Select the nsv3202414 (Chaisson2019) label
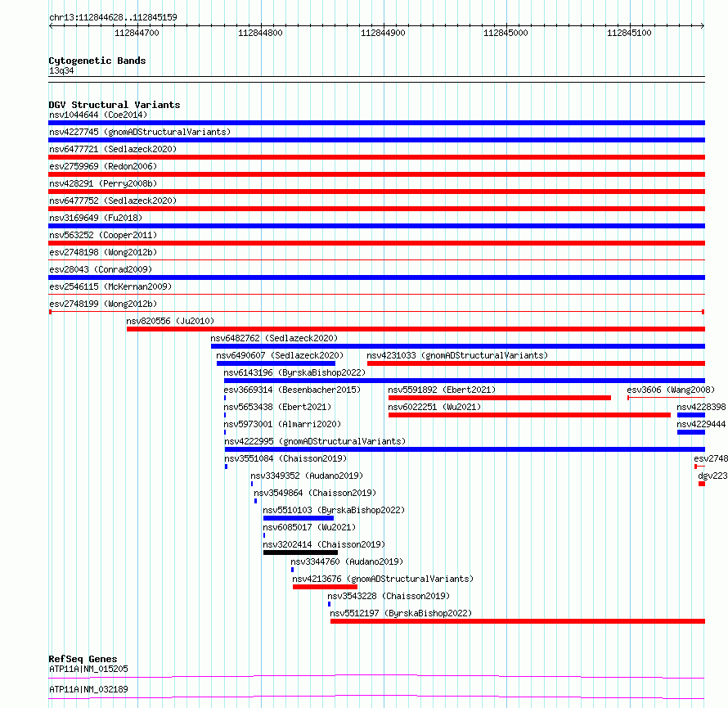This screenshot has width=728, height=708. tap(324, 544)
